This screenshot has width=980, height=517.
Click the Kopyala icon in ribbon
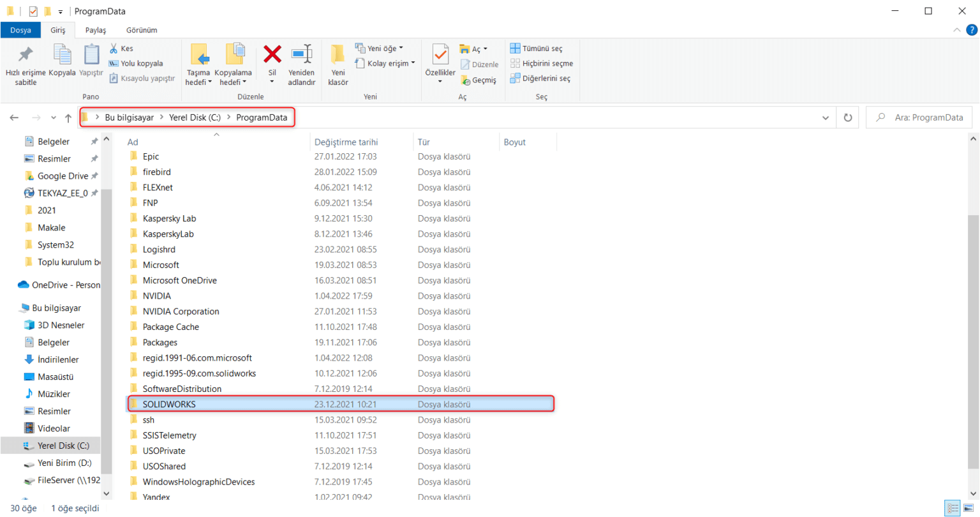tap(62, 55)
